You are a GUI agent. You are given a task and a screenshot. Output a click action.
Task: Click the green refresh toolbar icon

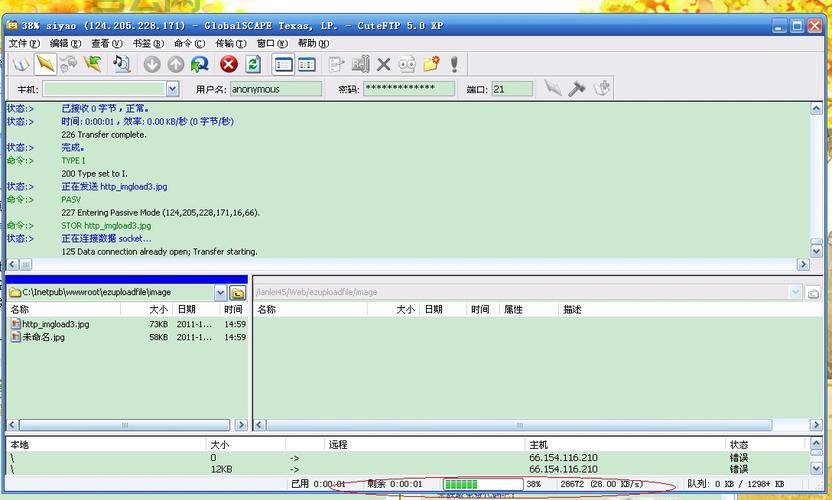tap(253, 65)
